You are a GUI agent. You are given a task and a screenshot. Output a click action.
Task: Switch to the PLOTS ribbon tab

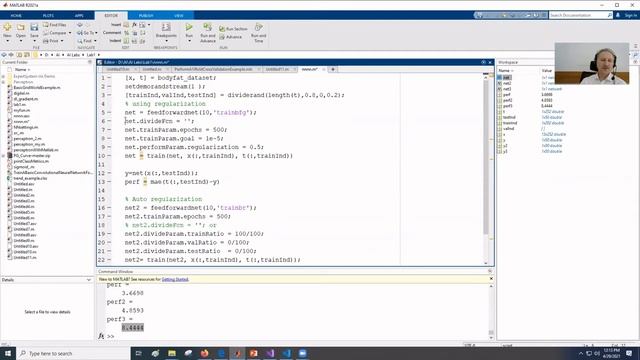click(x=48, y=16)
